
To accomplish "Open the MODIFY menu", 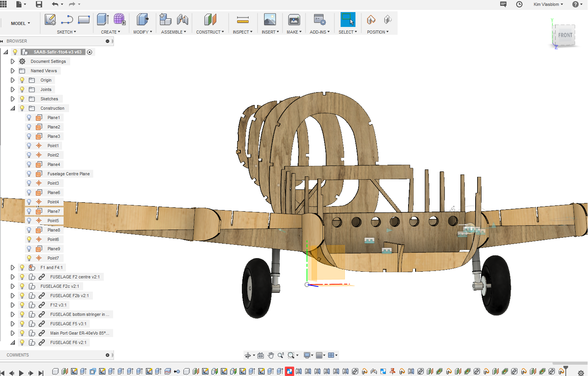I will click(x=142, y=32).
